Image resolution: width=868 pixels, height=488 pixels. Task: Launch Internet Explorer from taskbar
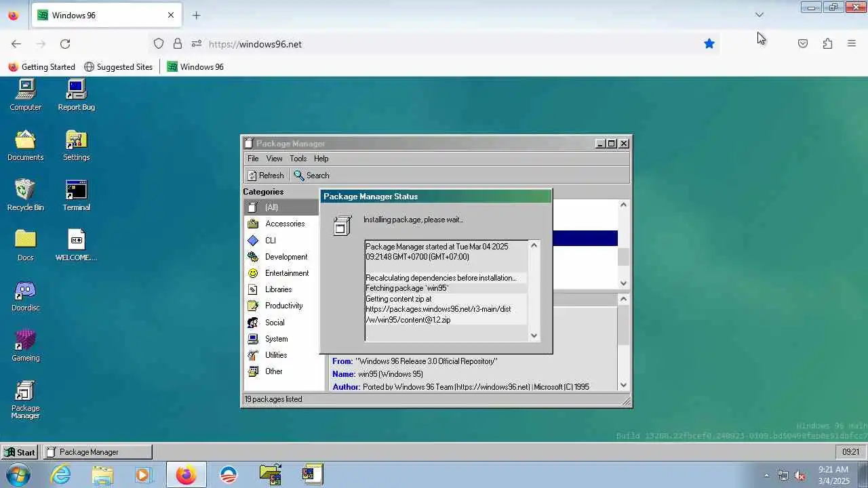61,474
